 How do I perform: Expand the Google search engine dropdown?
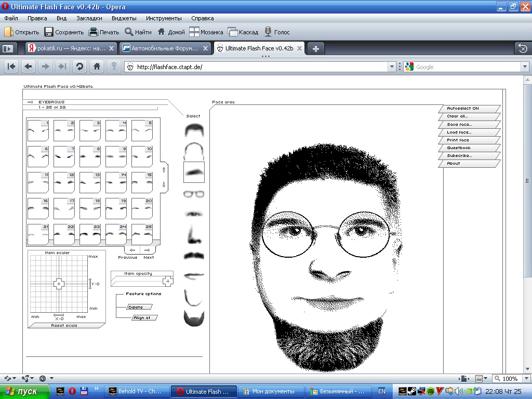tap(524, 67)
